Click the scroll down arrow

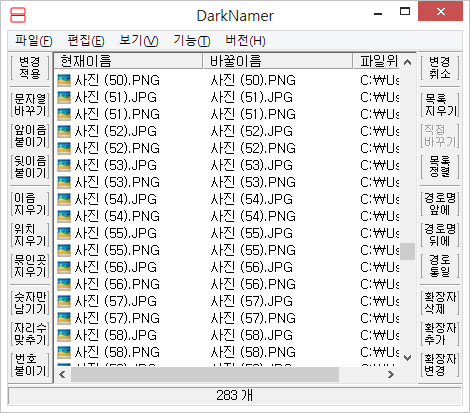click(x=407, y=358)
